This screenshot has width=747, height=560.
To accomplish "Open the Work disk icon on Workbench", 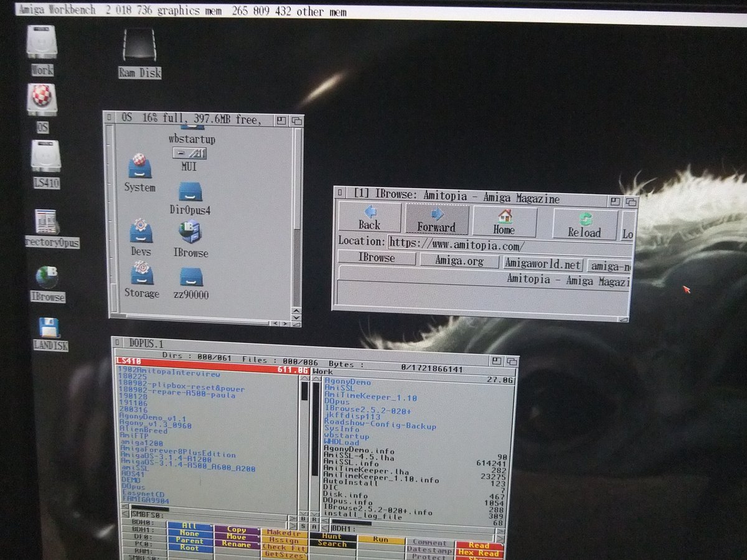I will click(x=42, y=44).
